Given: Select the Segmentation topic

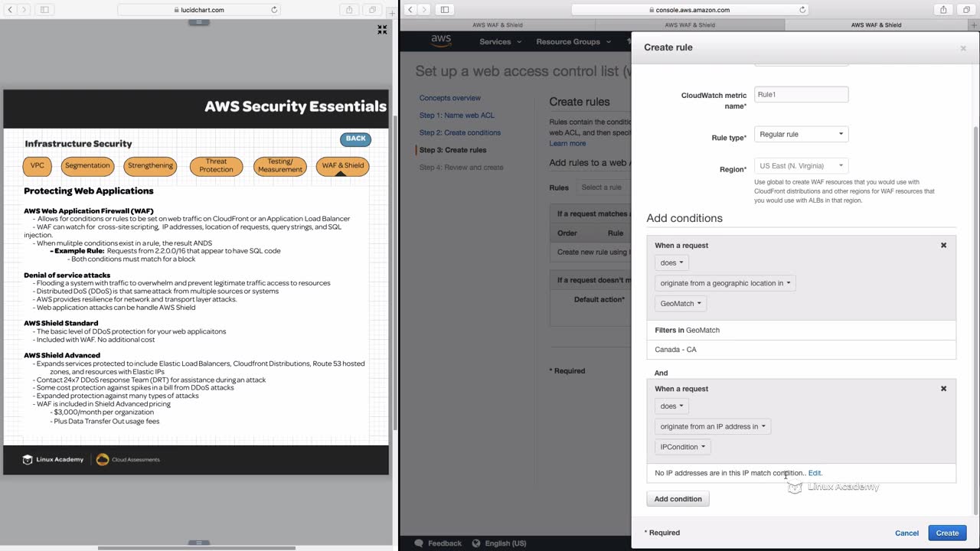Looking at the screenshot, I should click(87, 165).
